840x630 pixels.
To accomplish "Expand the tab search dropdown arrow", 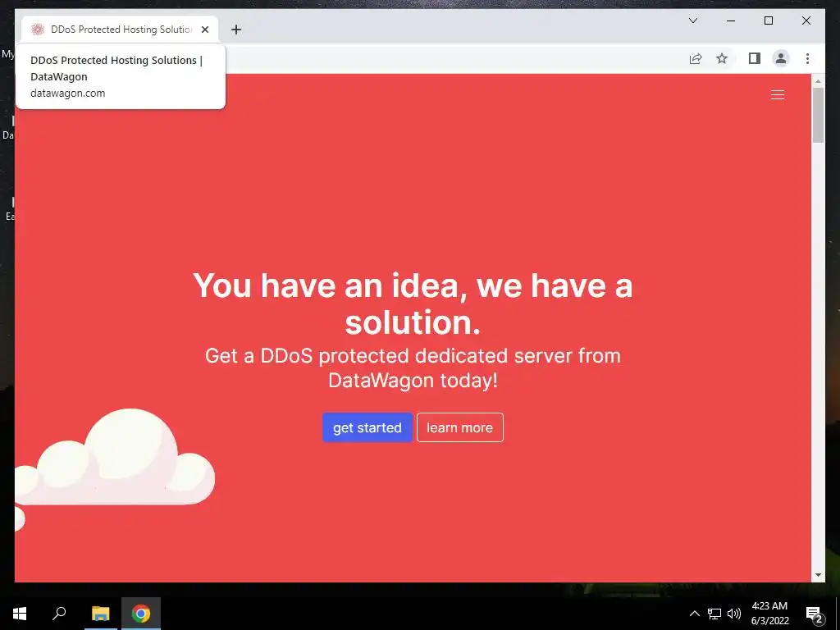I will [x=692, y=21].
